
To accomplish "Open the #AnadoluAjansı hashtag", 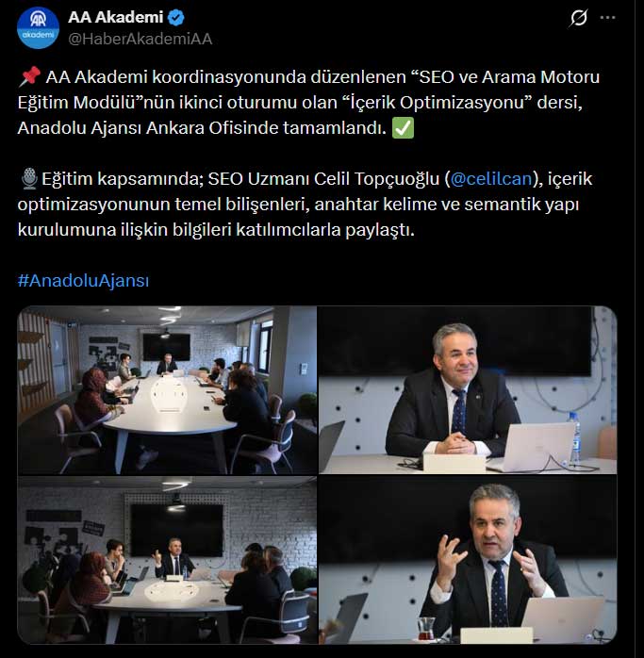I will [83, 280].
